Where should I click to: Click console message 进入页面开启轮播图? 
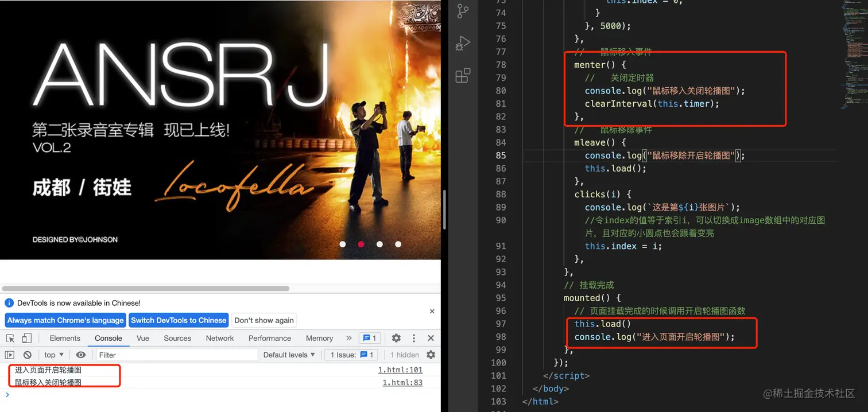point(48,370)
